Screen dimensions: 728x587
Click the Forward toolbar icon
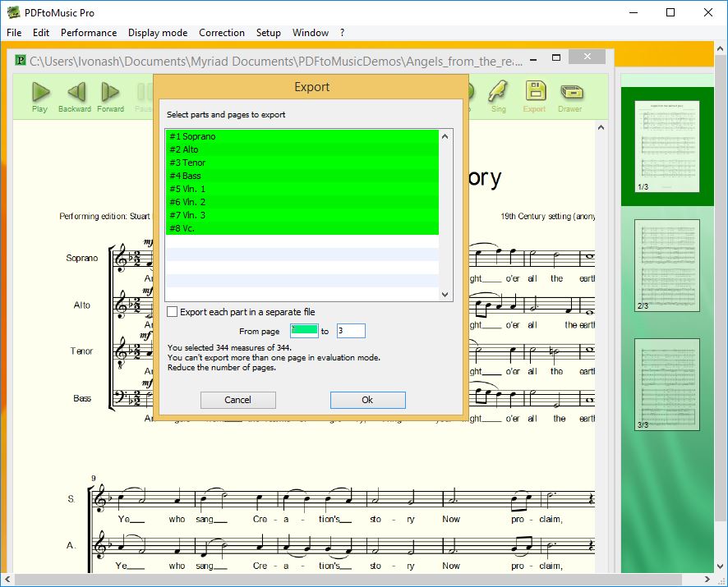pyautogui.click(x=110, y=91)
